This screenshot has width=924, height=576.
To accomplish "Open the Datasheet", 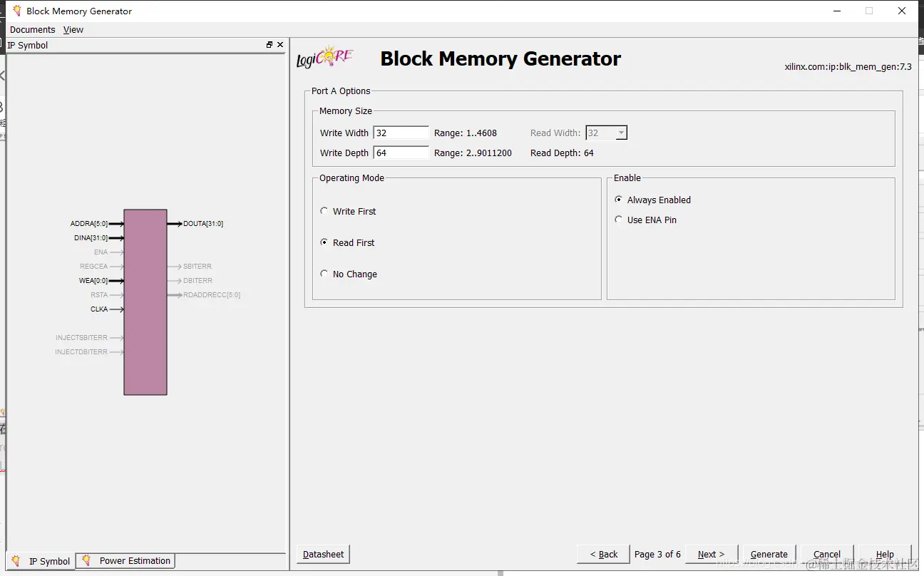I will [x=323, y=554].
